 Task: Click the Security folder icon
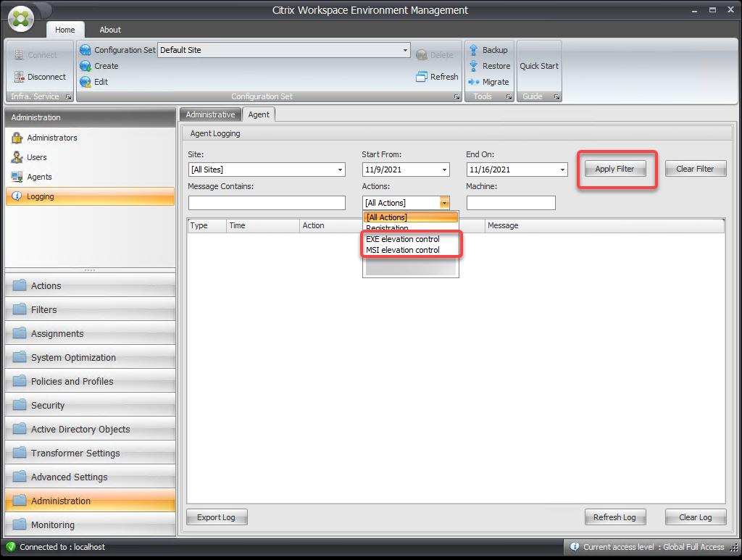coord(20,405)
